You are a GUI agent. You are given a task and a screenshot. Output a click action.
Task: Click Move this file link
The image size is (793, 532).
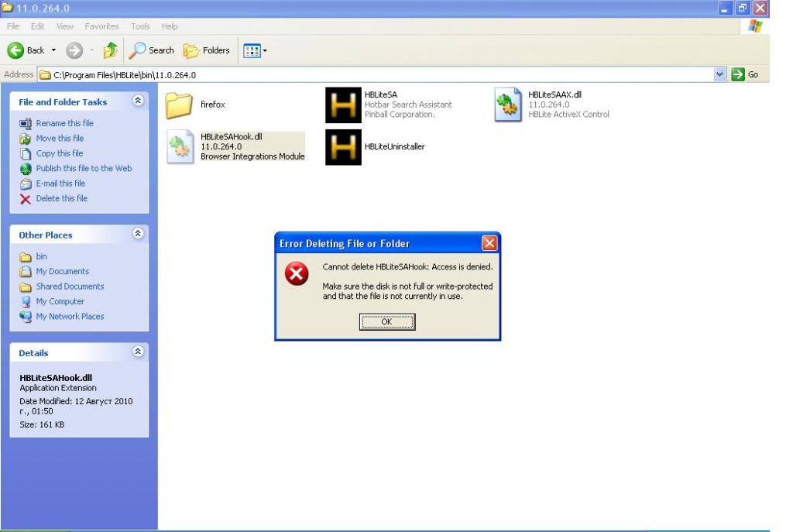coord(60,138)
